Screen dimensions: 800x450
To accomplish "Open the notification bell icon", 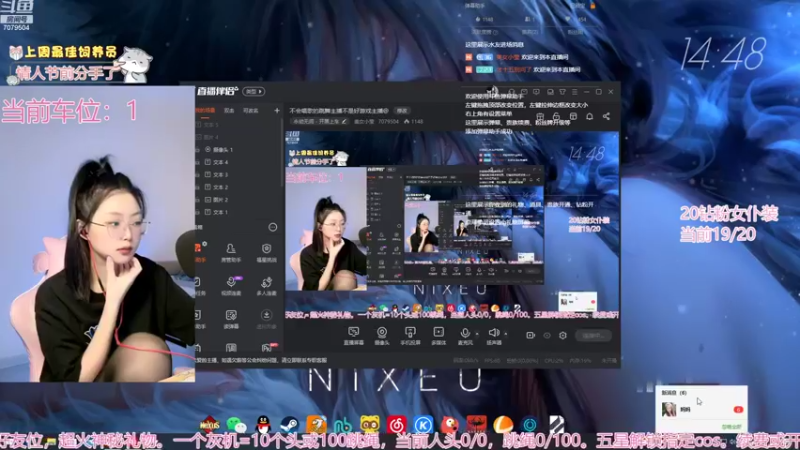I will pyautogui.click(x=589, y=116).
